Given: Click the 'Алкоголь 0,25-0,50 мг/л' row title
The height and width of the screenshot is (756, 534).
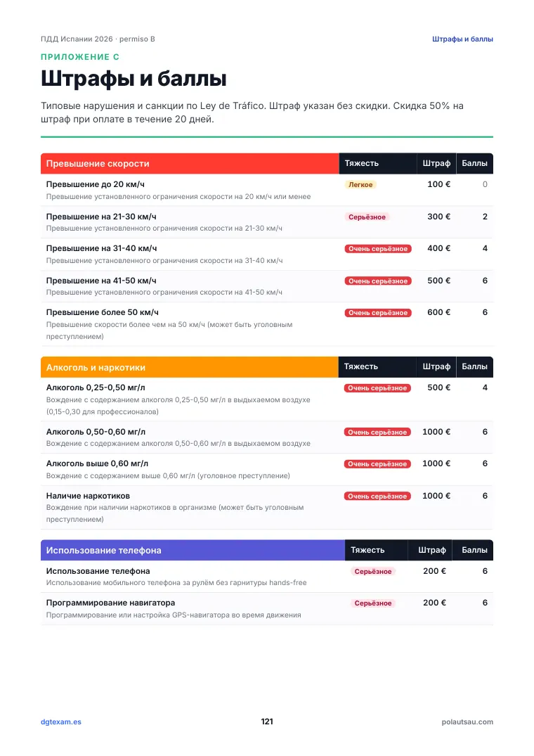Looking at the screenshot, I should [96, 387].
